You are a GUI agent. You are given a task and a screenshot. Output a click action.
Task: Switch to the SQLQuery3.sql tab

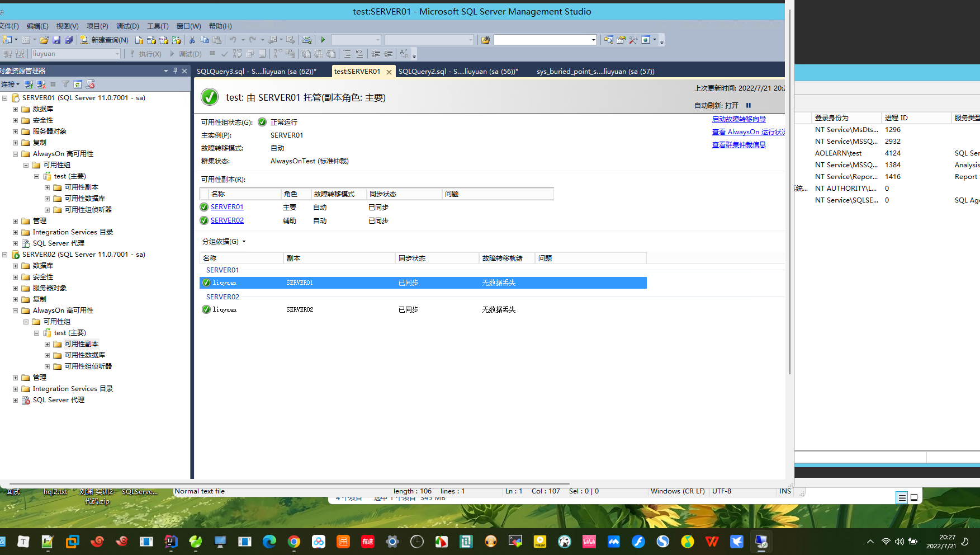coord(257,72)
